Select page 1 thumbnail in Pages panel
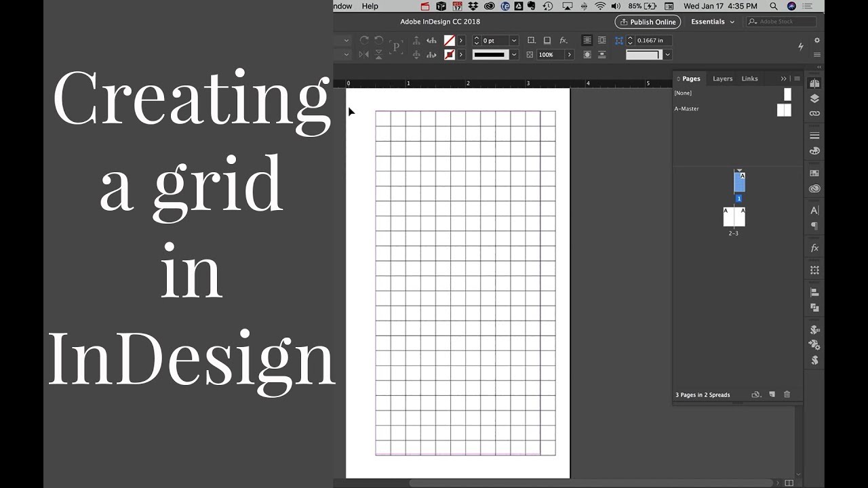The height and width of the screenshot is (488, 868). 739,182
